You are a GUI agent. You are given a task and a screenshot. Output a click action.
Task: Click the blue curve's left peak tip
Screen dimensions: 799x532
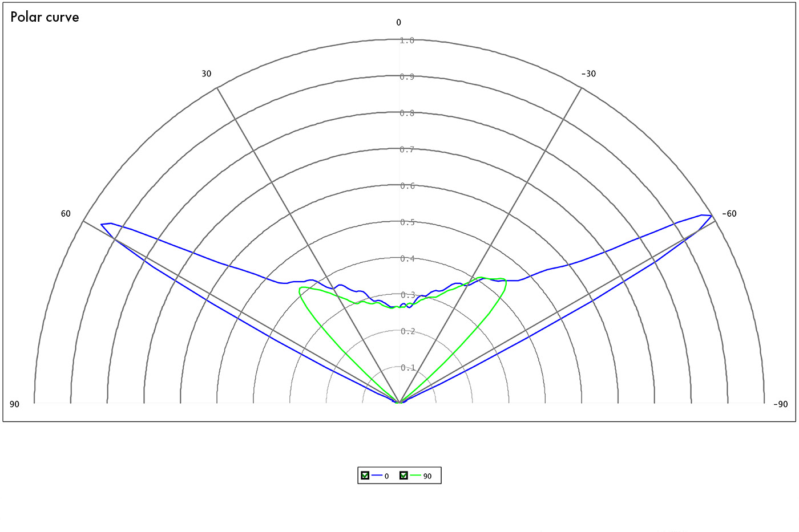pos(102,224)
